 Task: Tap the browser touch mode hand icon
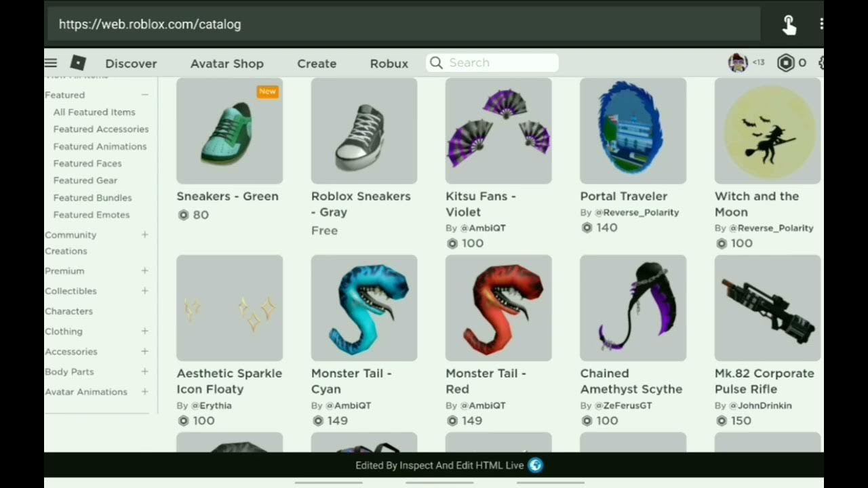(x=789, y=24)
